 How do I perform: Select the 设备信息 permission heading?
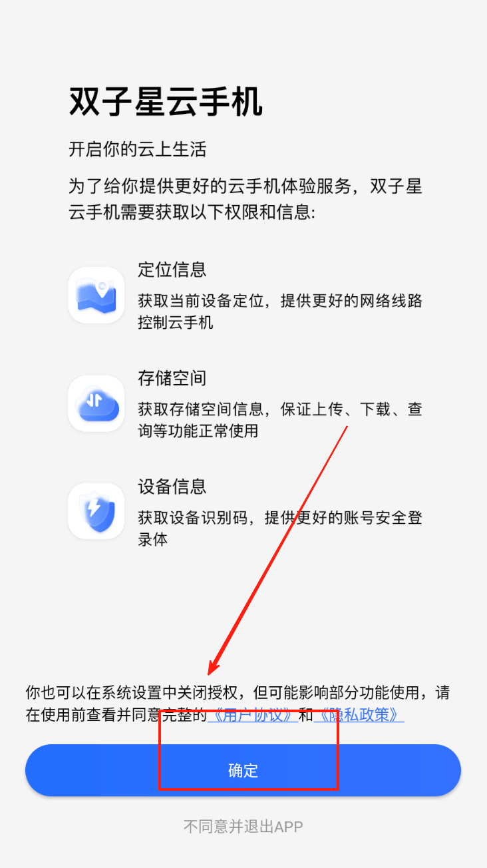click(x=172, y=486)
